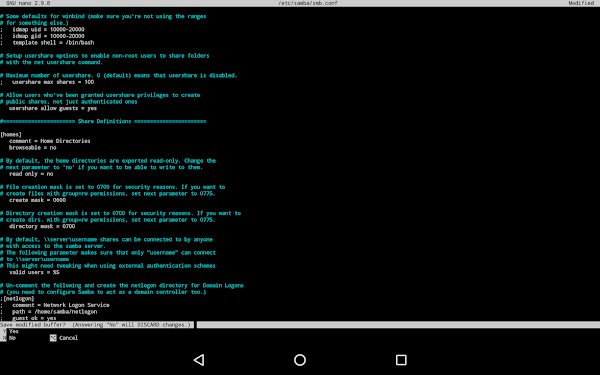Viewport: 600px width, 375px height.
Task: Click the ';[netlogon]' section line
Action: [x=17, y=298]
